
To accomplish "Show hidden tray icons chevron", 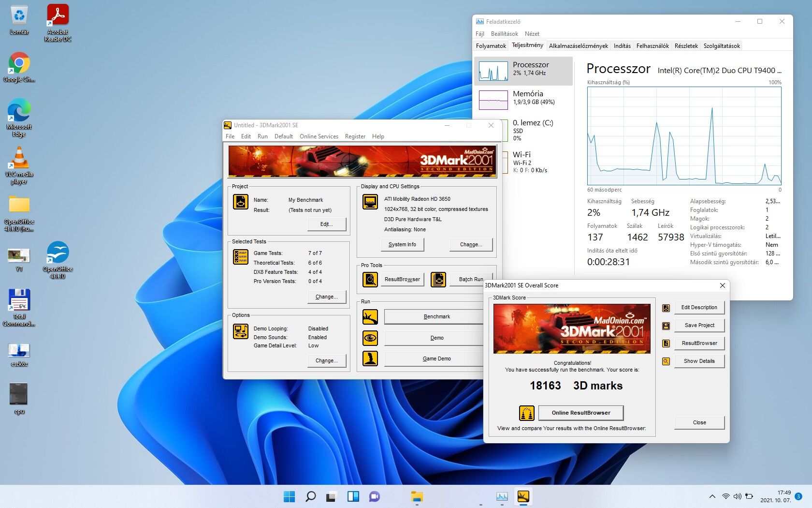I will [712, 496].
